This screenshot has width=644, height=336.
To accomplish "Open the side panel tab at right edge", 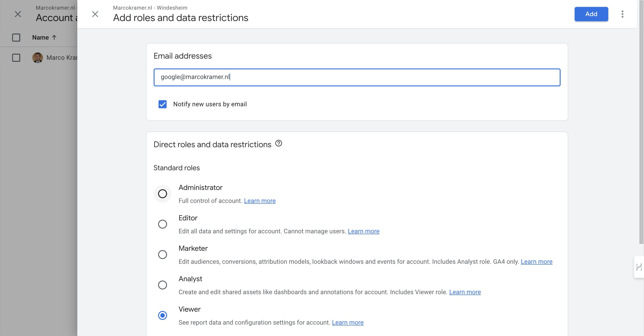I will click(x=639, y=267).
